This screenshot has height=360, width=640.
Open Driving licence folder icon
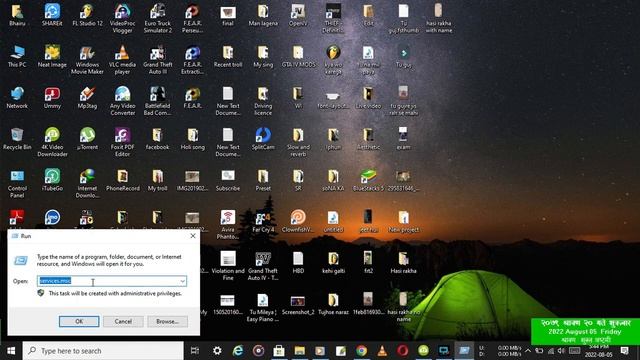[x=263, y=101]
